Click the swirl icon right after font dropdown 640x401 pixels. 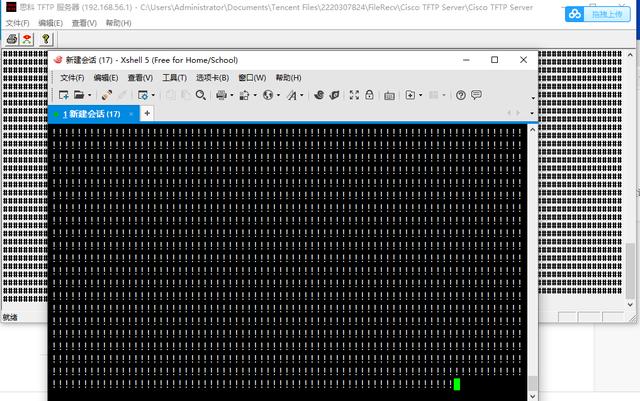pyautogui.click(x=319, y=95)
